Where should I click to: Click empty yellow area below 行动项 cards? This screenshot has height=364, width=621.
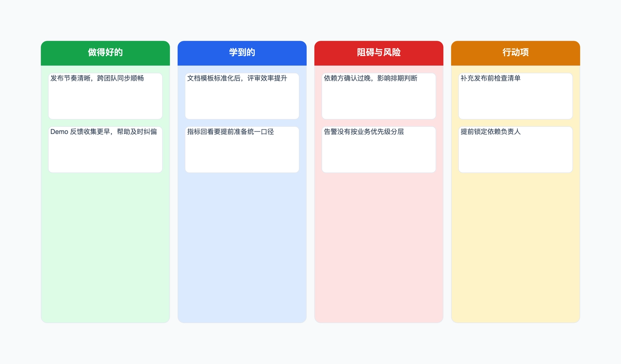515,248
